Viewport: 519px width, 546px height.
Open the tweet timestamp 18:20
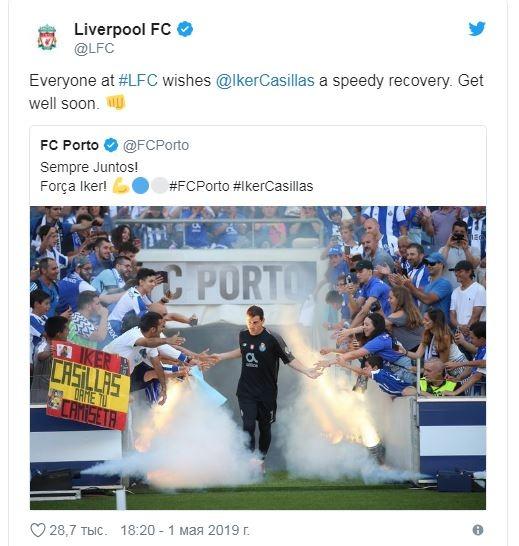[137, 530]
